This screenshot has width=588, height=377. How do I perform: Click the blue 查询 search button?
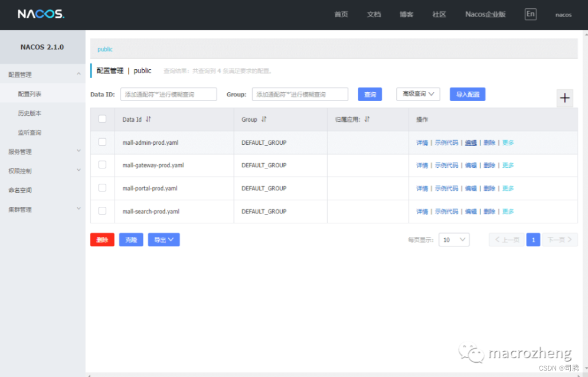click(x=370, y=94)
